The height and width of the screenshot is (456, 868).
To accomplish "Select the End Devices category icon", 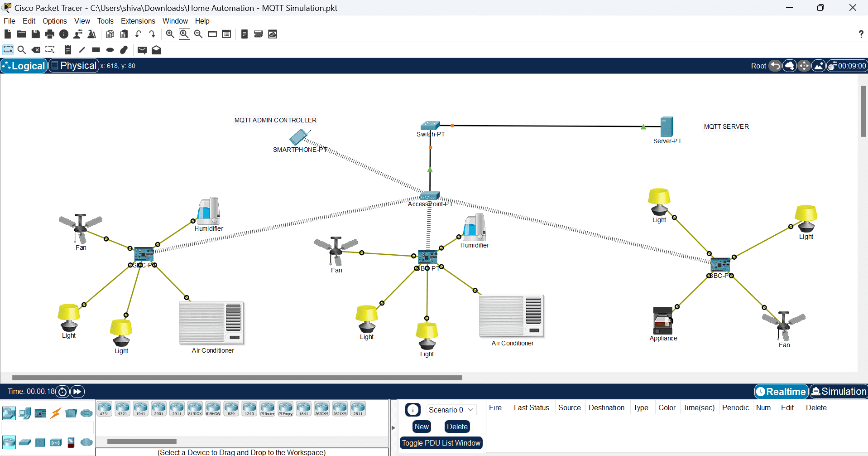I will click(x=25, y=413).
